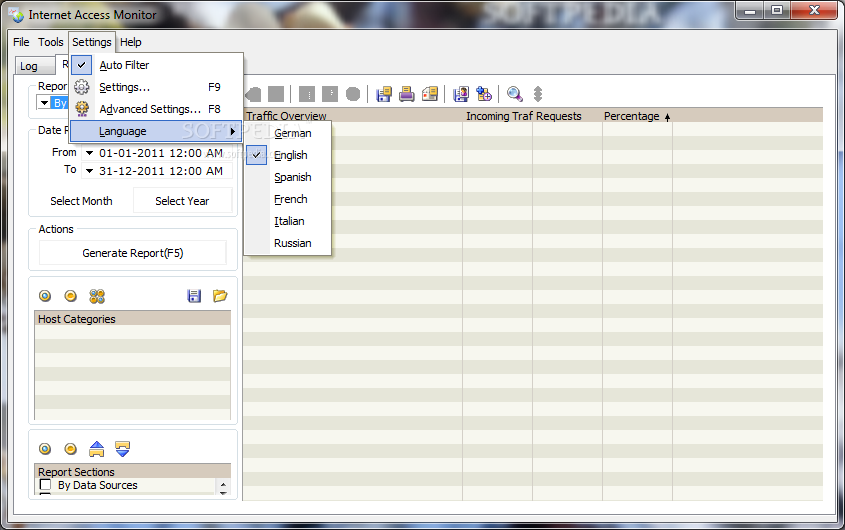
Task: Click the grey round record toolbar icon
Action: [x=353, y=94]
